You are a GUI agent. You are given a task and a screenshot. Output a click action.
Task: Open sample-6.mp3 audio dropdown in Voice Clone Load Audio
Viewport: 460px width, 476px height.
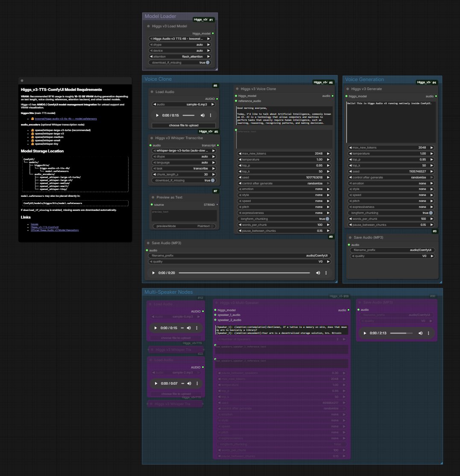point(183,105)
